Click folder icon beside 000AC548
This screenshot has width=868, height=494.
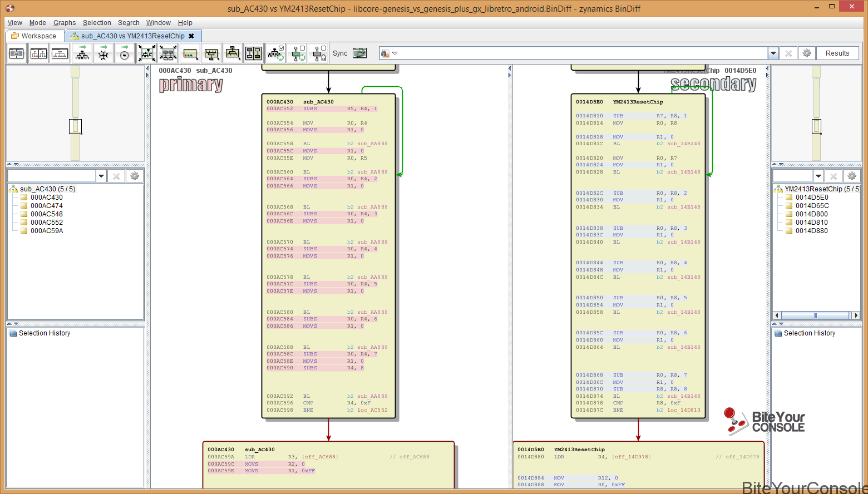click(24, 214)
